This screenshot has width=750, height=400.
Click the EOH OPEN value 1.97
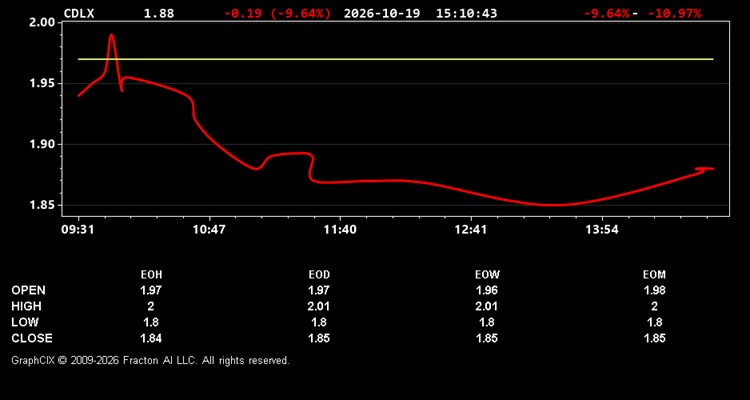coord(151,290)
